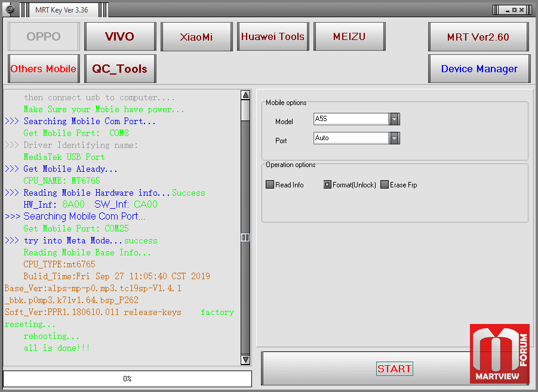
Task: Open the QC_Tools section
Action: (x=120, y=69)
